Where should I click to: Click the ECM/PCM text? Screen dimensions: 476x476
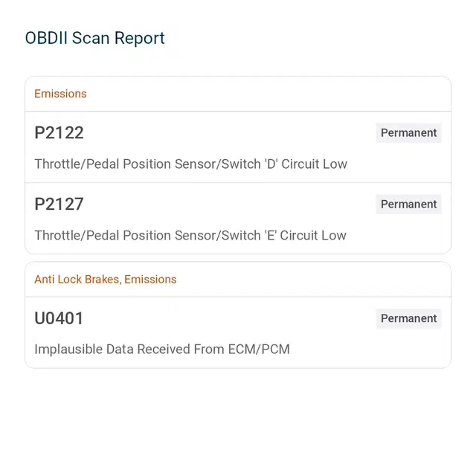259,349
